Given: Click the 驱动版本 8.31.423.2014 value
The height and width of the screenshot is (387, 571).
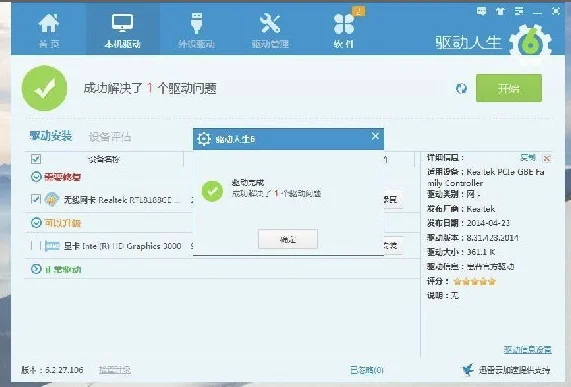Looking at the screenshot, I should 492,238.
